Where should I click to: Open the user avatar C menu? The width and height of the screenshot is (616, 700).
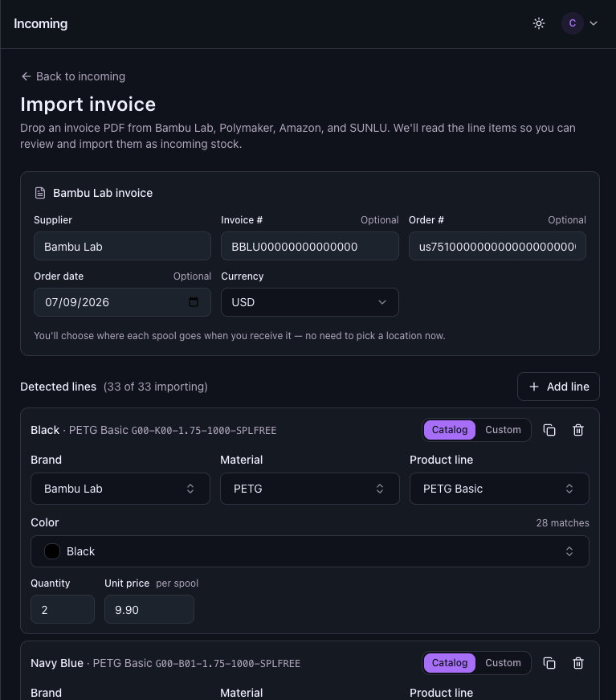click(x=573, y=23)
